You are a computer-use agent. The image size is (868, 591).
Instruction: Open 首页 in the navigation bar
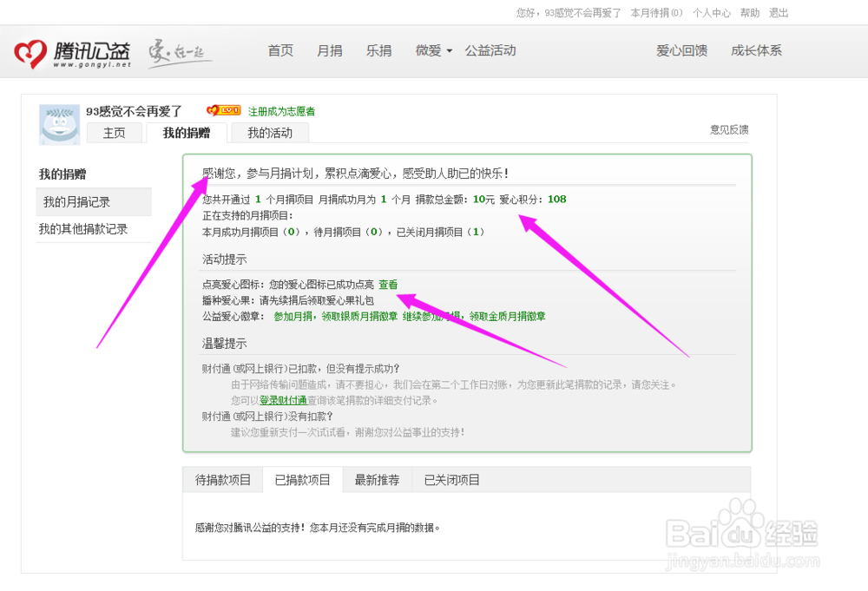tap(280, 50)
